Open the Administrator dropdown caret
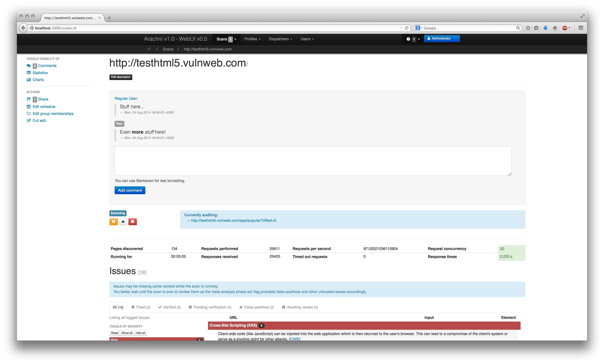 tap(457, 38)
